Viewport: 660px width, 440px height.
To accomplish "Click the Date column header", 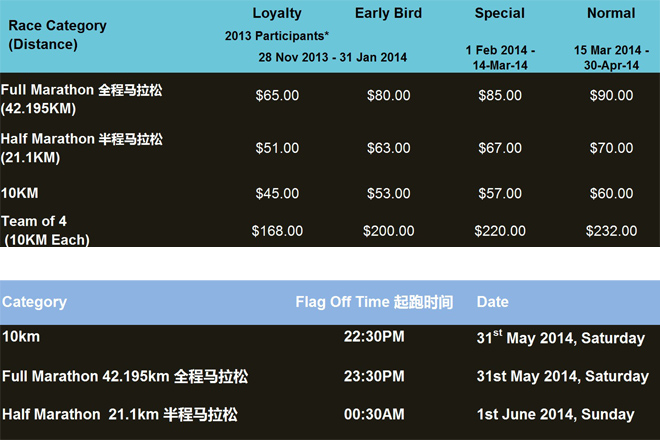I will (x=492, y=302).
